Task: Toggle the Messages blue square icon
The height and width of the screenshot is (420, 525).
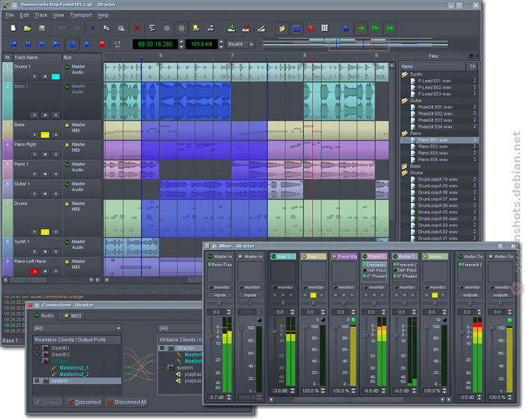Action: (x=297, y=29)
